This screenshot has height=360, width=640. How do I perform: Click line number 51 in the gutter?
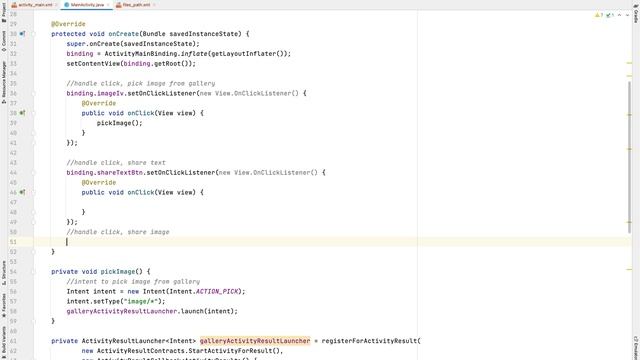13,242
